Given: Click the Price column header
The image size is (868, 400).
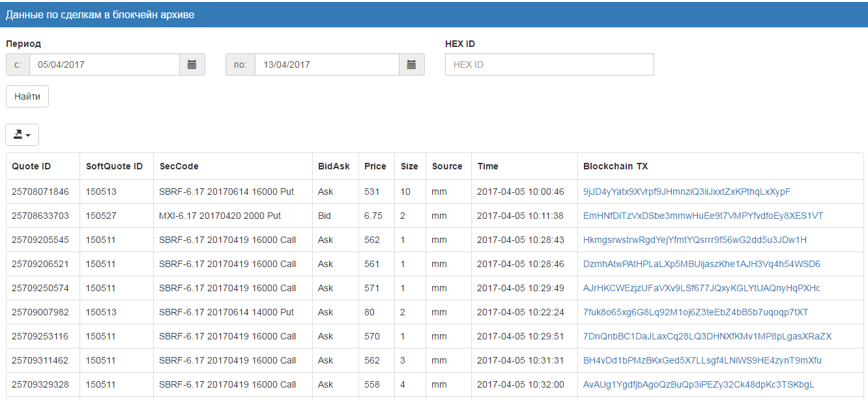Looking at the screenshot, I should [x=375, y=166].
